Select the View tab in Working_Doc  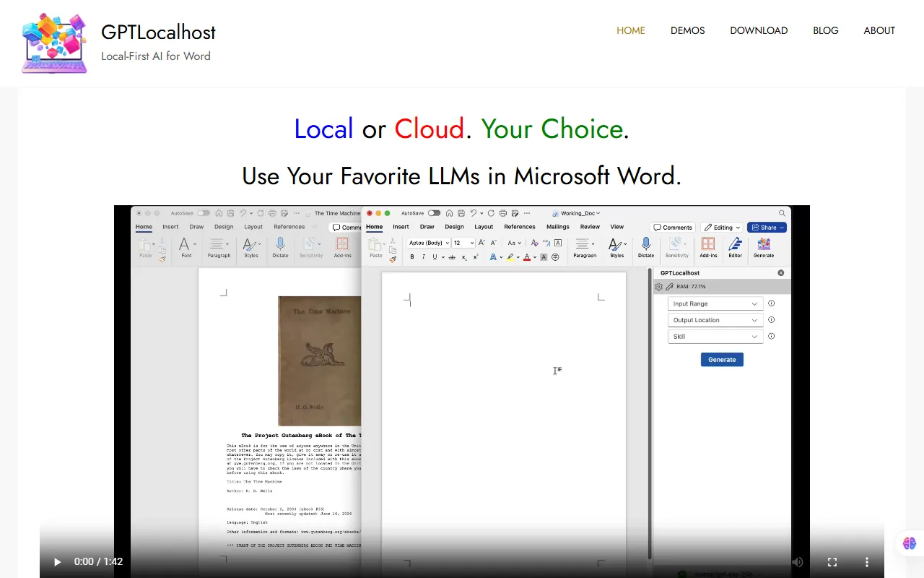click(617, 227)
